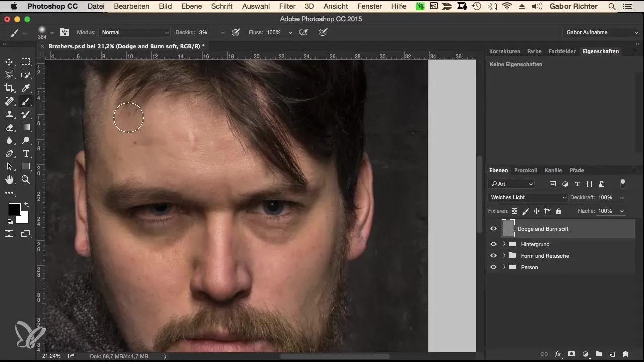Switch to the Protokoll tab
The image size is (644, 362).
click(526, 170)
